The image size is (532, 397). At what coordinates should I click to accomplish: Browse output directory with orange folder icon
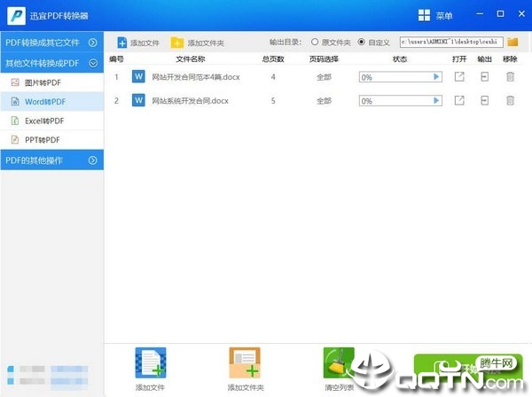tap(512, 42)
